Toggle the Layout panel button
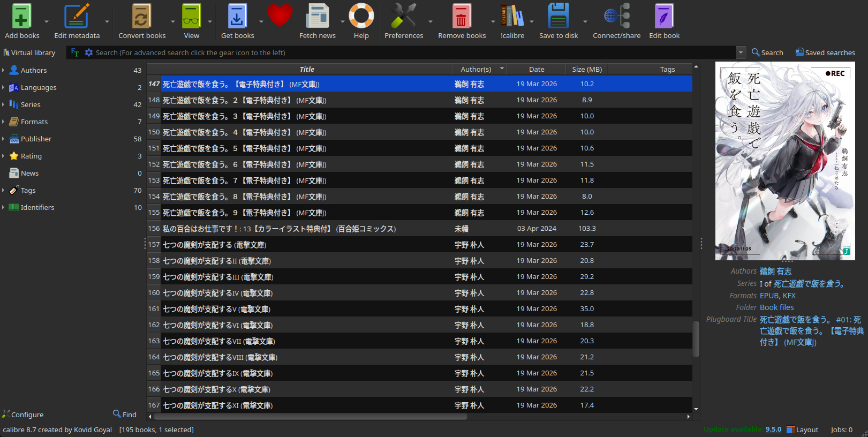This screenshot has height=437, width=868. coord(802,430)
